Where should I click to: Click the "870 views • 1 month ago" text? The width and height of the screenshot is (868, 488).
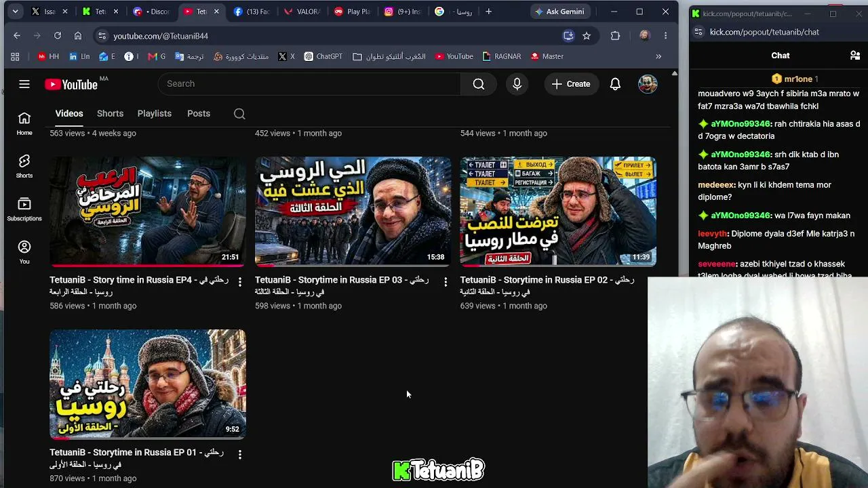[x=93, y=479]
